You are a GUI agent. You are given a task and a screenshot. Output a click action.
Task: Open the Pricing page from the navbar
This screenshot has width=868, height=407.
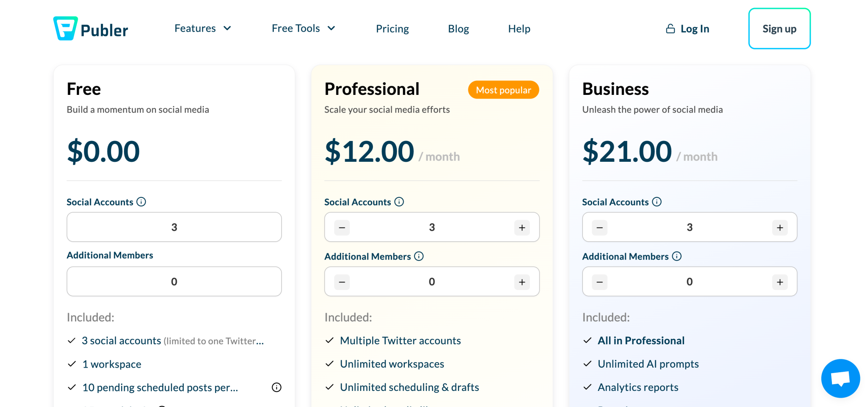point(392,29)
